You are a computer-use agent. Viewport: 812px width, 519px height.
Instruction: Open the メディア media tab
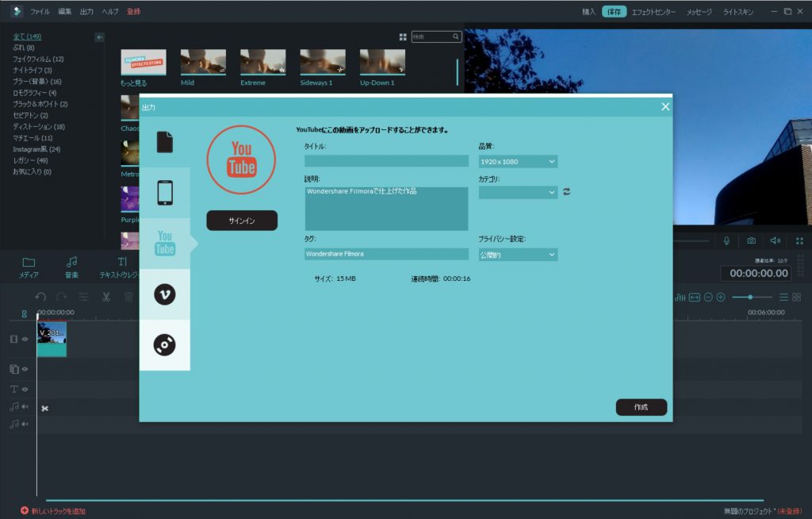coord(29,267)
